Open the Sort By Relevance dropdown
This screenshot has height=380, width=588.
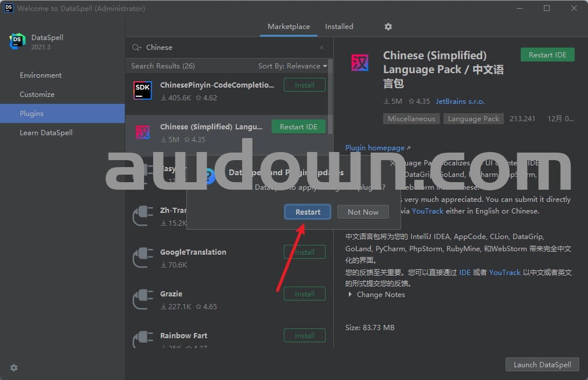coord(293,66)
